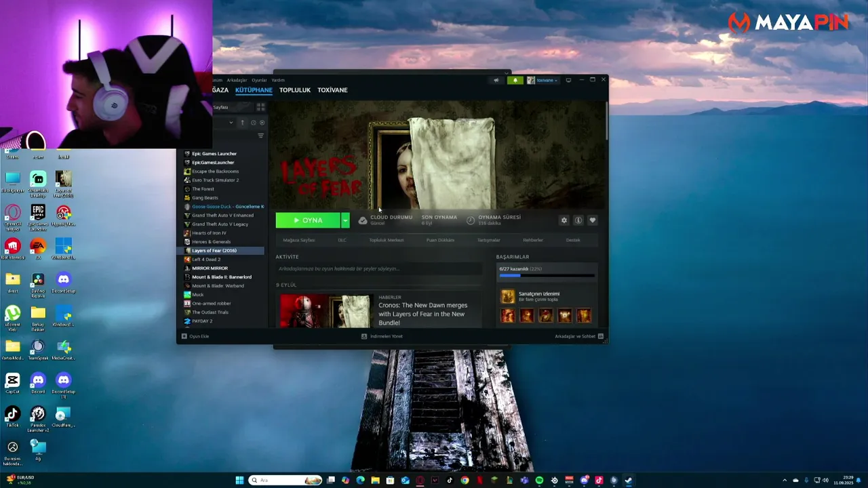This screenshot has height=488, width=868.
Task: Toggle Layers of Fear favorite heart
Action: 593,220
